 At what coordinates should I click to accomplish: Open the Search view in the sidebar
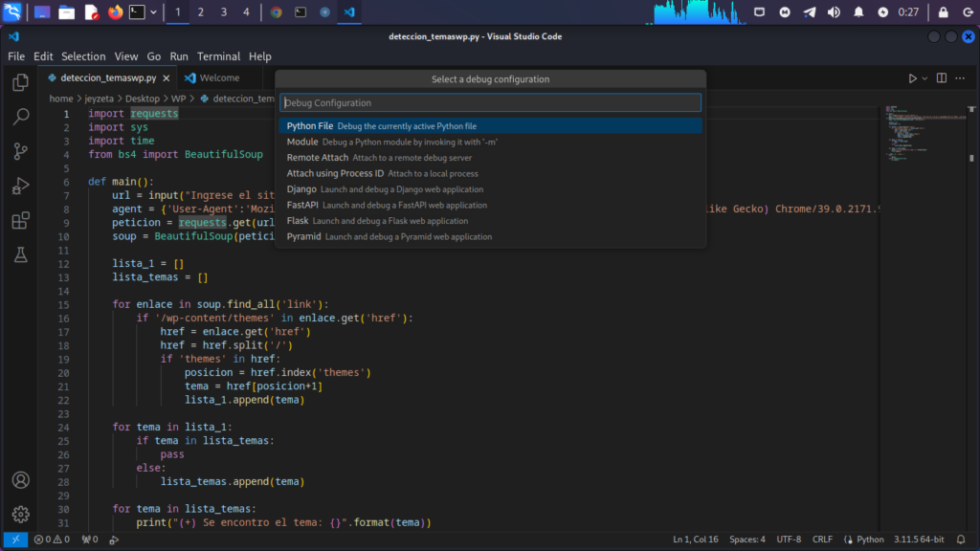pyautogui.click(x=19, y=117)
